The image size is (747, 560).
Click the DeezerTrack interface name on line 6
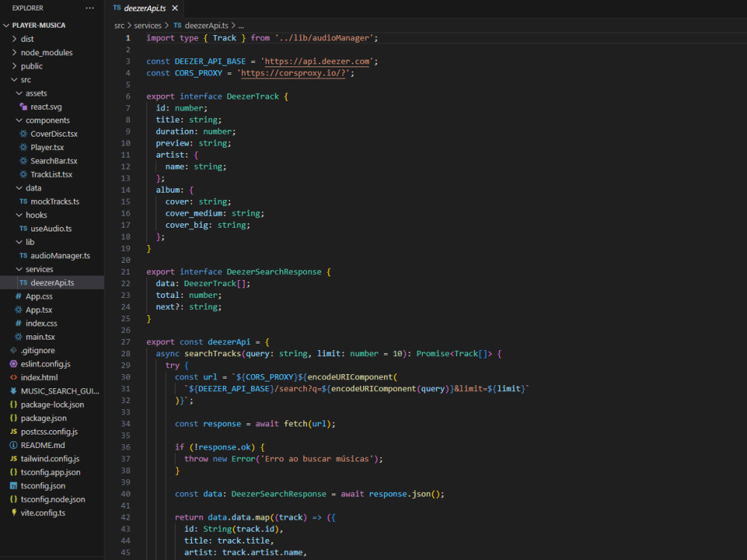pyautogui.click(x=252, y=96)
